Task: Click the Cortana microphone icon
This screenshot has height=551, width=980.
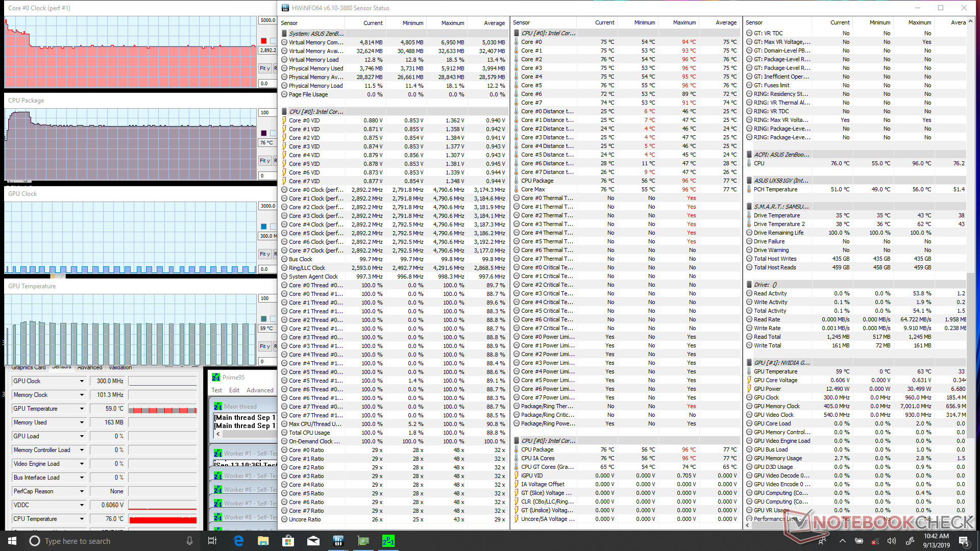Action: 189,541
